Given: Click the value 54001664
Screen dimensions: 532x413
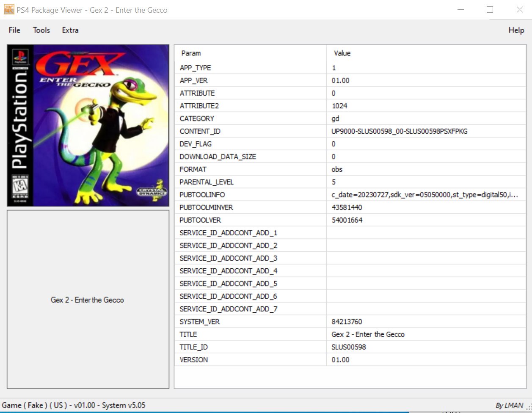Looking at the screenshot, I should [347, 220].
